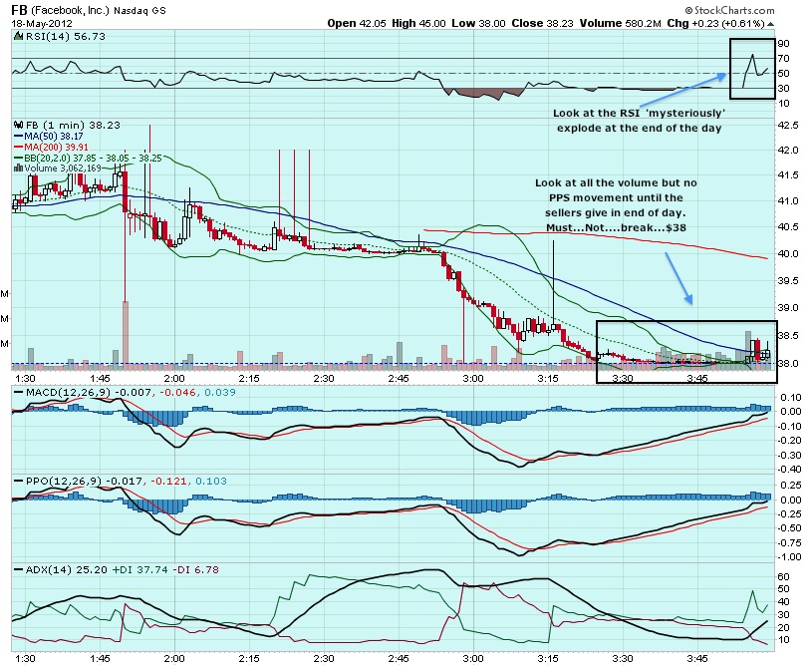The width and height of the screenshot is (812, 669).
Task: Click the boxed RSI spike at top right
Action: [753, 68]
